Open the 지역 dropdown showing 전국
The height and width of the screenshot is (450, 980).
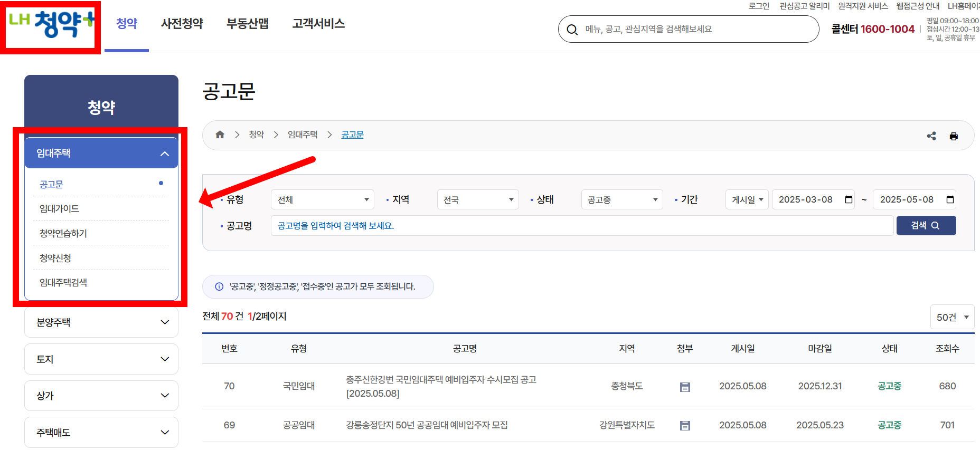(478, 199)
